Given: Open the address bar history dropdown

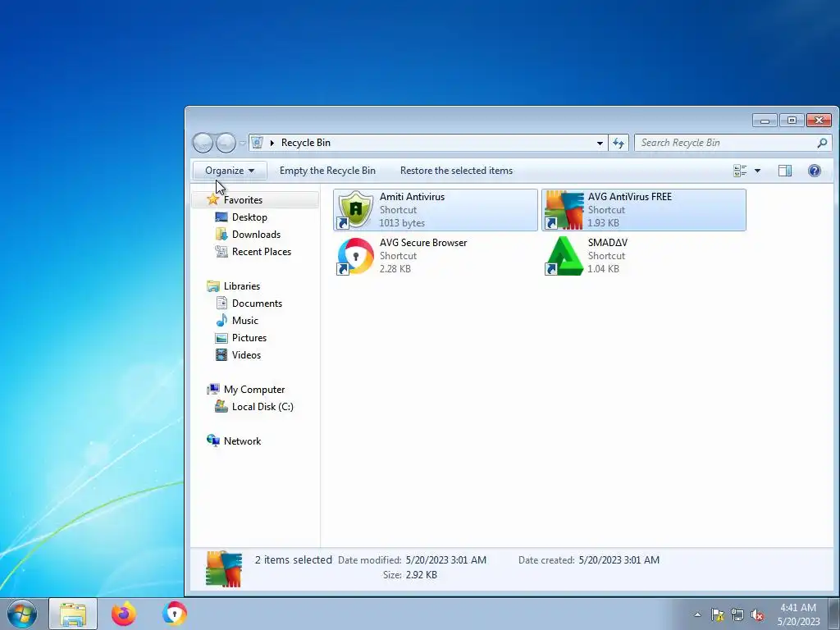Looking at the screenshot, I should click(x=600, y=143).
